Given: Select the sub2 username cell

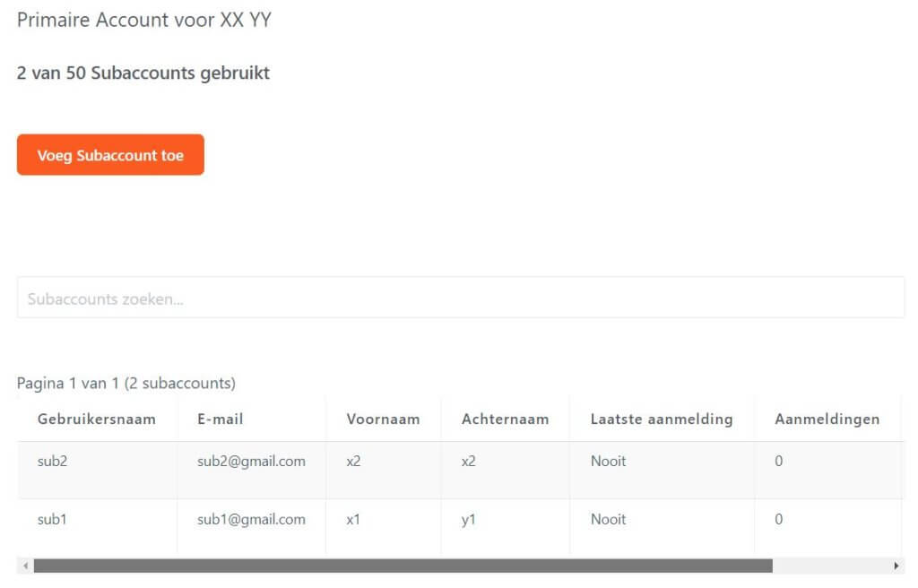Looking at the screenshot, I should click(52, 461).
